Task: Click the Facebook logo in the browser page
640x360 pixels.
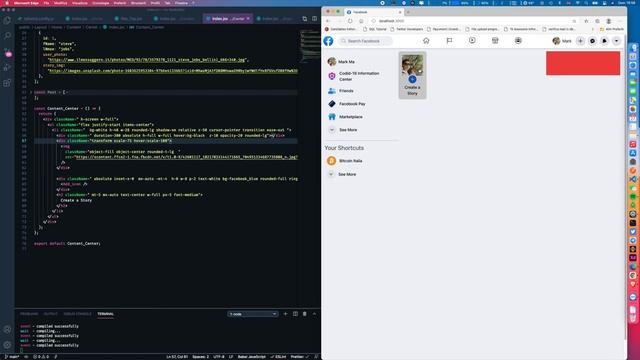Action: [x=329, y=41]
